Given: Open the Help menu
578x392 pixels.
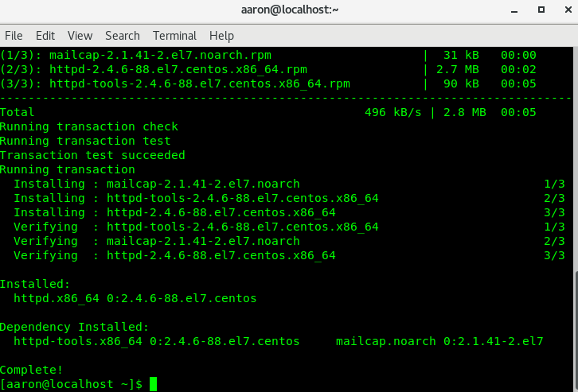Looking at the screenshot, I should (221, 36).
